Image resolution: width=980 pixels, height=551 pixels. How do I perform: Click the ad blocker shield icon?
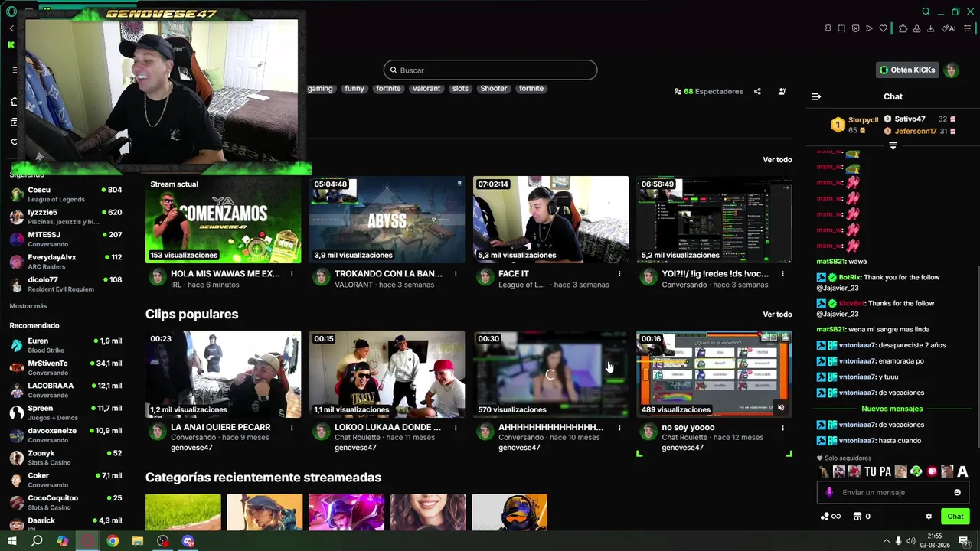855,28
